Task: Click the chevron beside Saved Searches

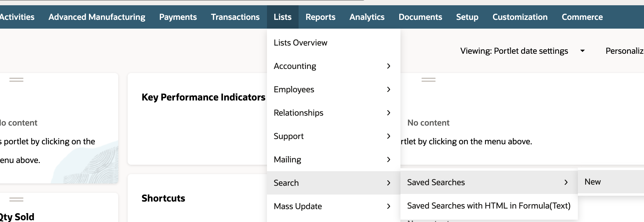Action: tap(566, 182)
